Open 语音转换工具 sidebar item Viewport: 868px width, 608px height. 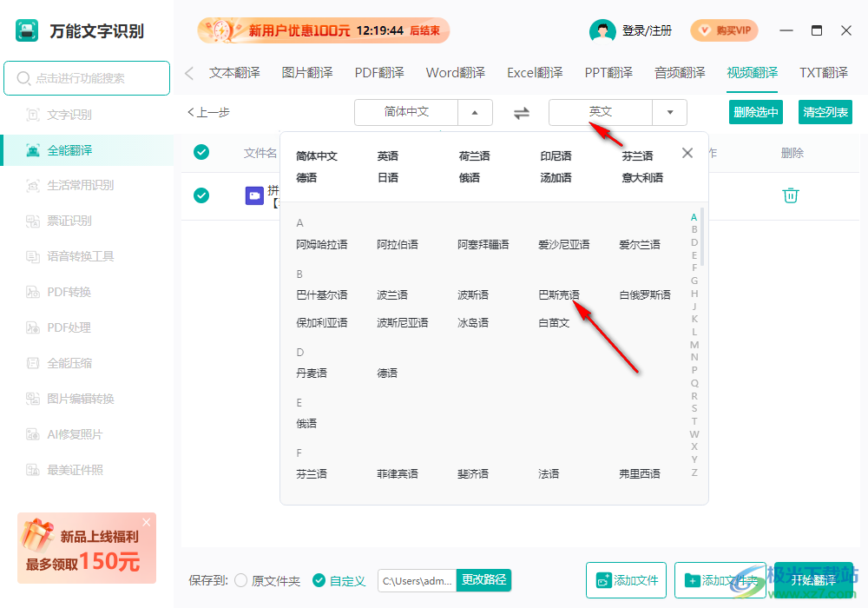coord(69,256)
